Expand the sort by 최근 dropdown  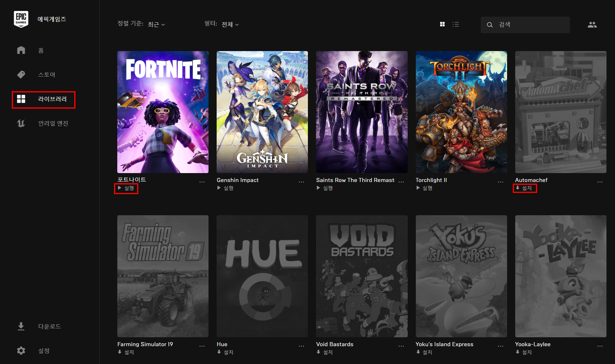pyautogui.click(x=156, y=24)
